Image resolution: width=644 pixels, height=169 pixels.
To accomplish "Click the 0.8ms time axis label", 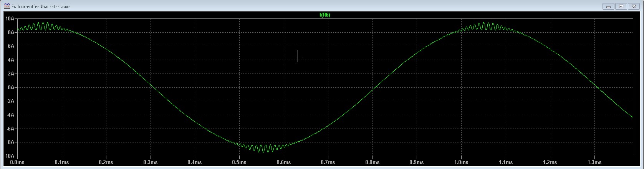I will pyautogui.click(x=372, y=162).
